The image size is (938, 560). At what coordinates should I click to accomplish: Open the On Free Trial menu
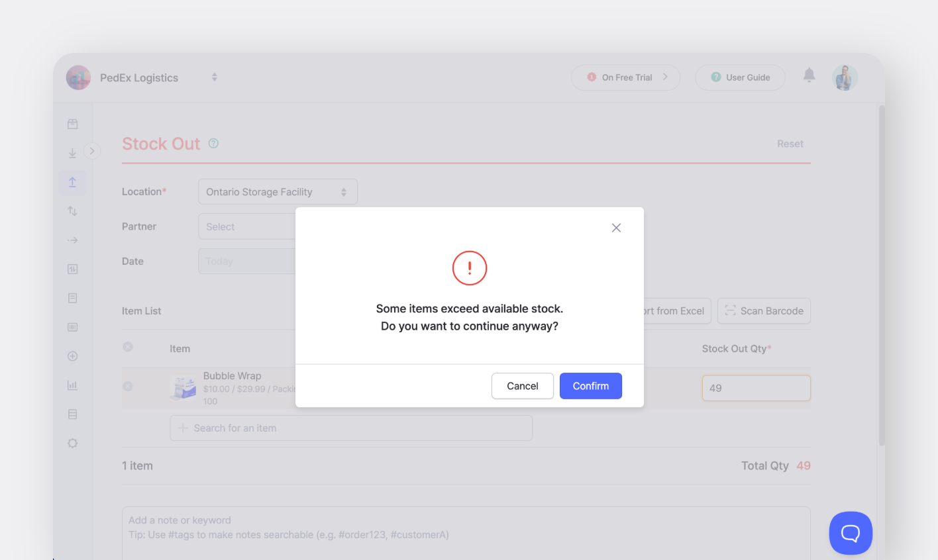625,77
